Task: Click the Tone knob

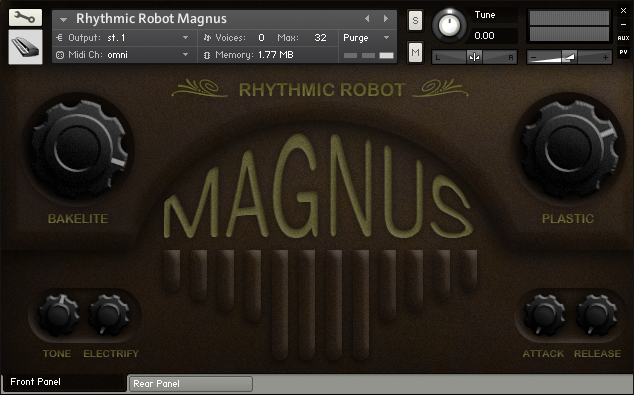Action: point(59,315)
